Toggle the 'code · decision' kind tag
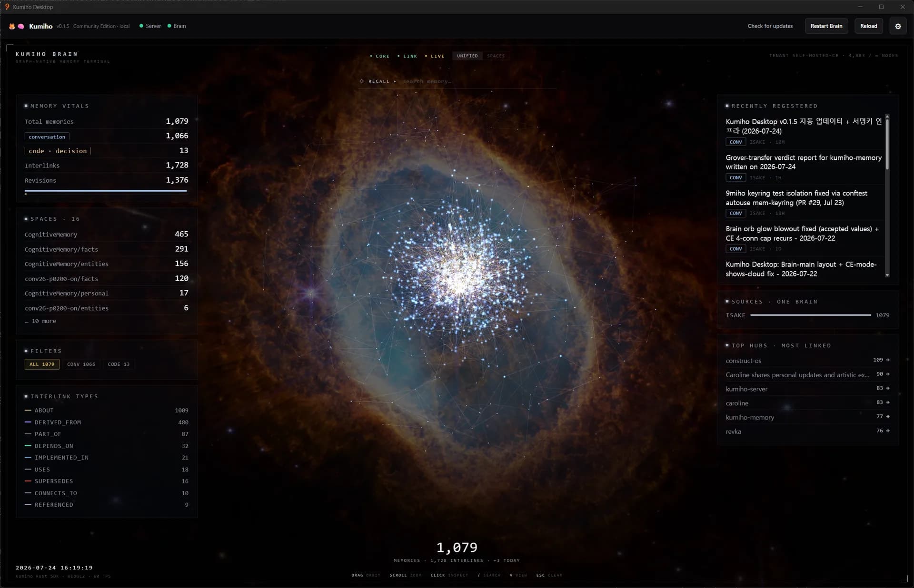 pyautogui.click(x=58, y=151)
